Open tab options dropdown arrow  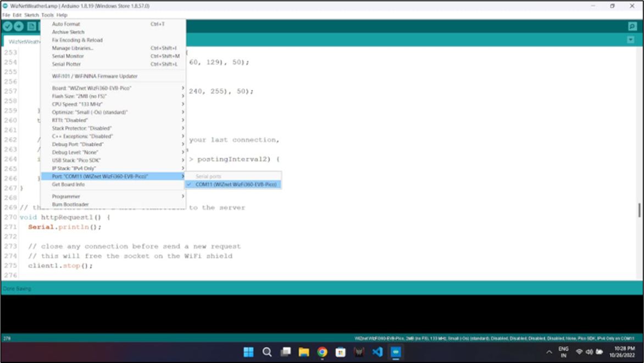630,40
